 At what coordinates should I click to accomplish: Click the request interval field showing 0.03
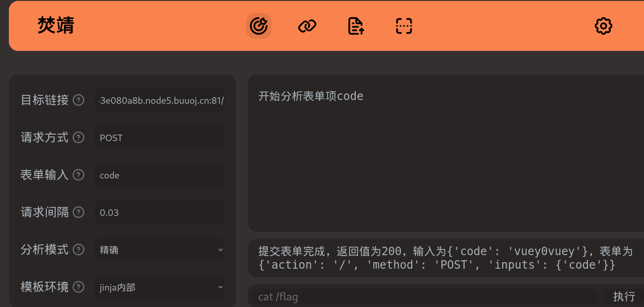(159, 213)
